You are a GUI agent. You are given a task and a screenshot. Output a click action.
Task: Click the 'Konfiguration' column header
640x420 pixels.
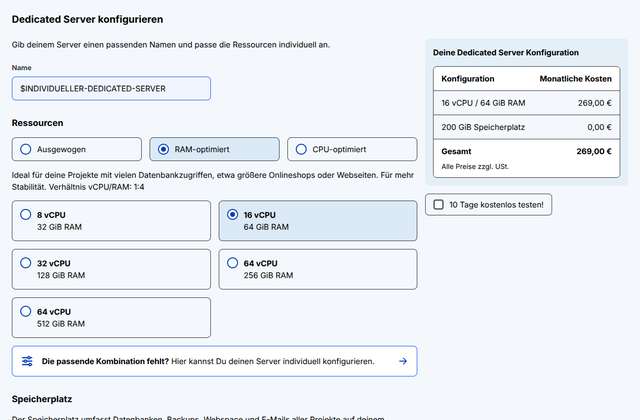(x=468, y=79)
